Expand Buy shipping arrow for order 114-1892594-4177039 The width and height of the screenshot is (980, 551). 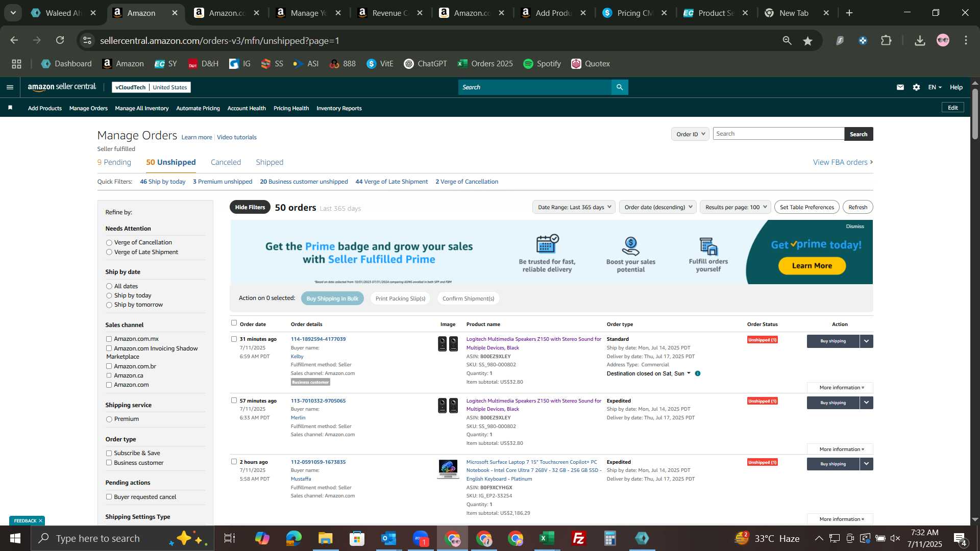click(x=866, y=341)
